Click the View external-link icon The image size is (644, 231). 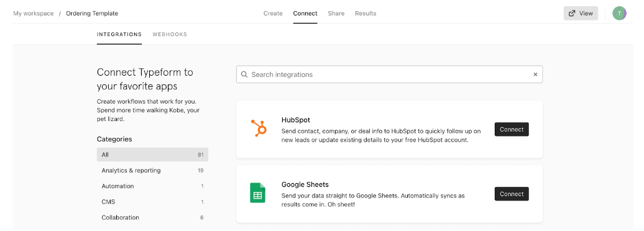coord(572,13)
